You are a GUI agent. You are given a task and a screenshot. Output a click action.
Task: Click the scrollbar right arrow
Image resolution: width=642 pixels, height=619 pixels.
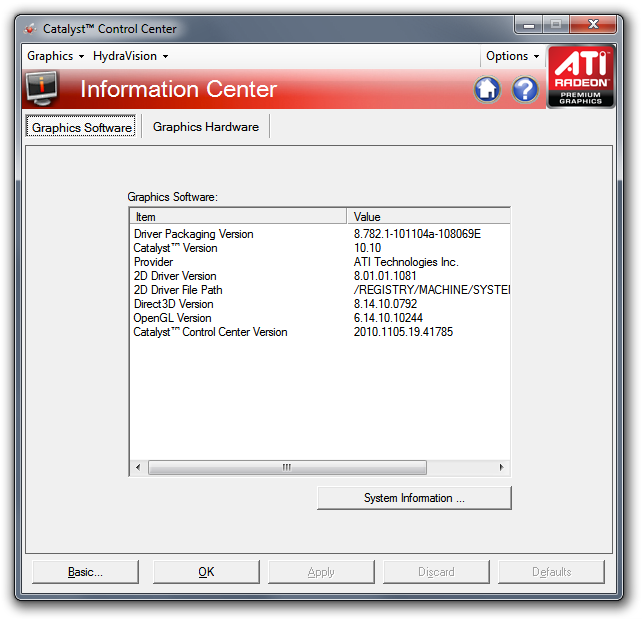[502, 467]
